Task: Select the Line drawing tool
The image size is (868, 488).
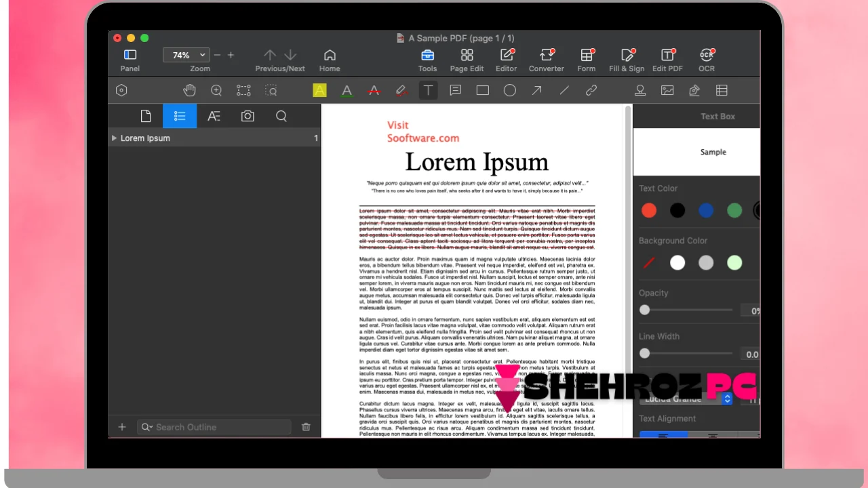Action: click(x=564, y=90)
